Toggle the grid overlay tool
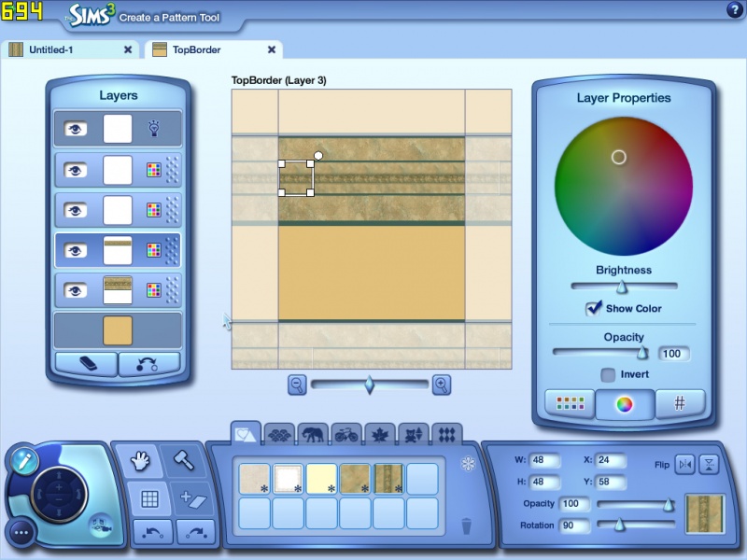Image resolution: width=747 pixels, height=560 pixels. coord(149,499)
